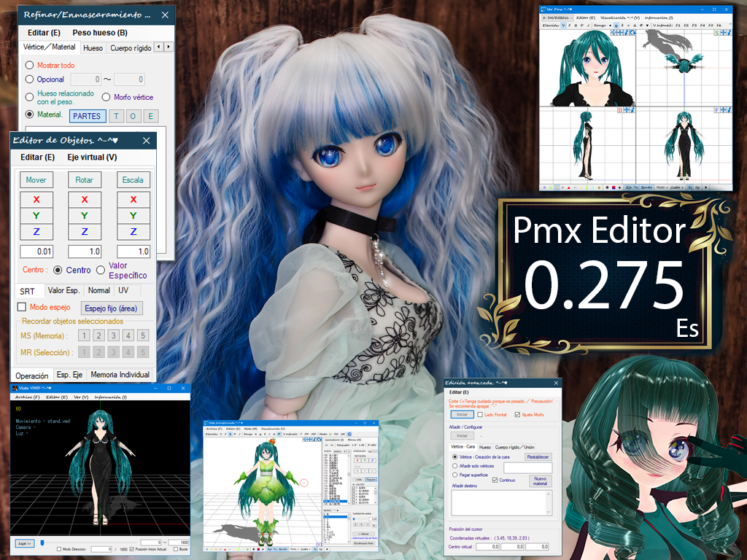Click the E button beside PARTES
This screenshot has width=747, height=560.
(150, 116)
